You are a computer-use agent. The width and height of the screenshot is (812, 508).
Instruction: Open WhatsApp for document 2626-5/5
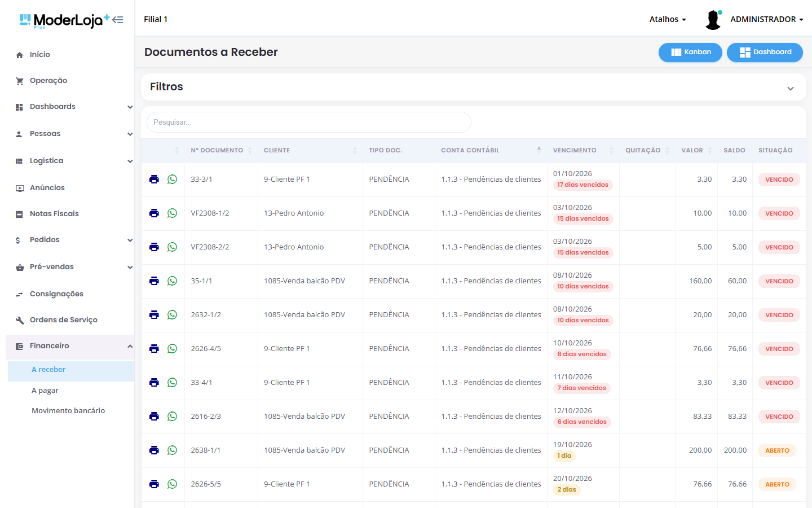[173, 484]
